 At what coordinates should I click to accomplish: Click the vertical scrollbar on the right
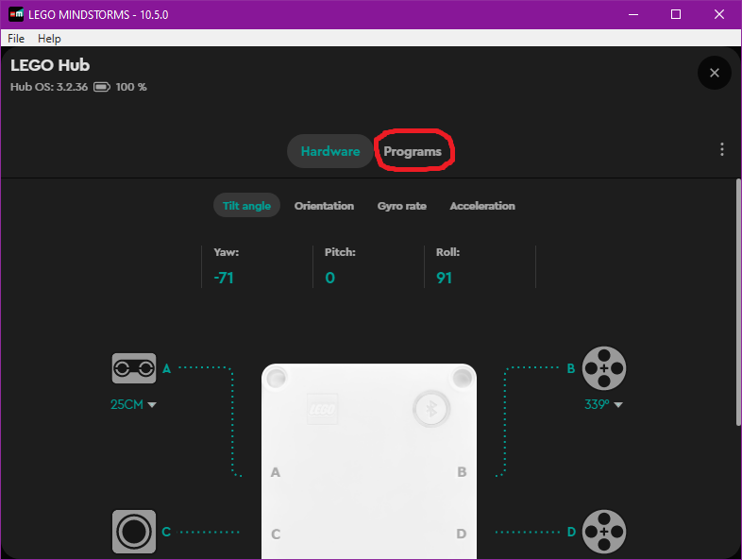tap(737, 302)
